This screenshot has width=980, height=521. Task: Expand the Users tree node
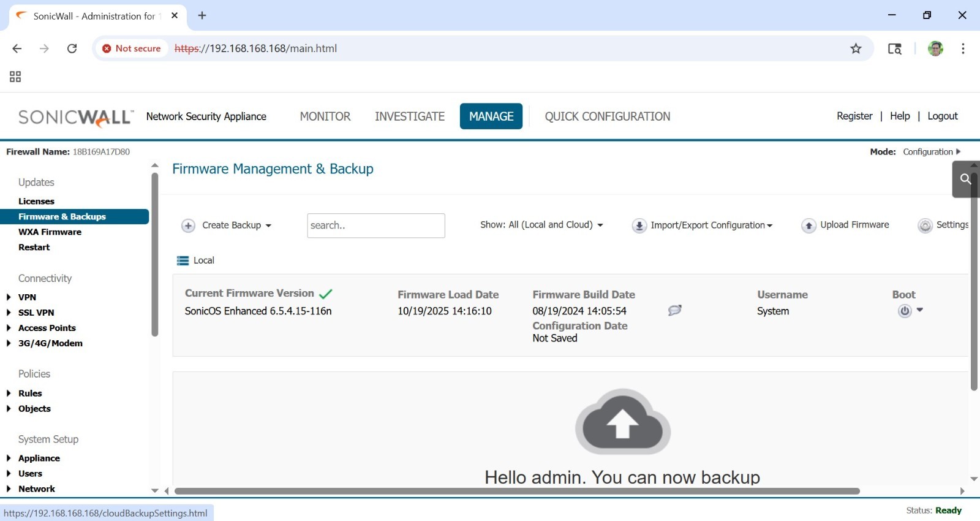pos(9,474)
